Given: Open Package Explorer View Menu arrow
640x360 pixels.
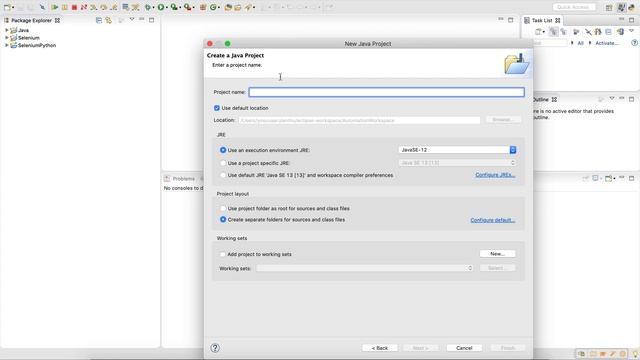Looking at the screenshot, I should point(132,20).
